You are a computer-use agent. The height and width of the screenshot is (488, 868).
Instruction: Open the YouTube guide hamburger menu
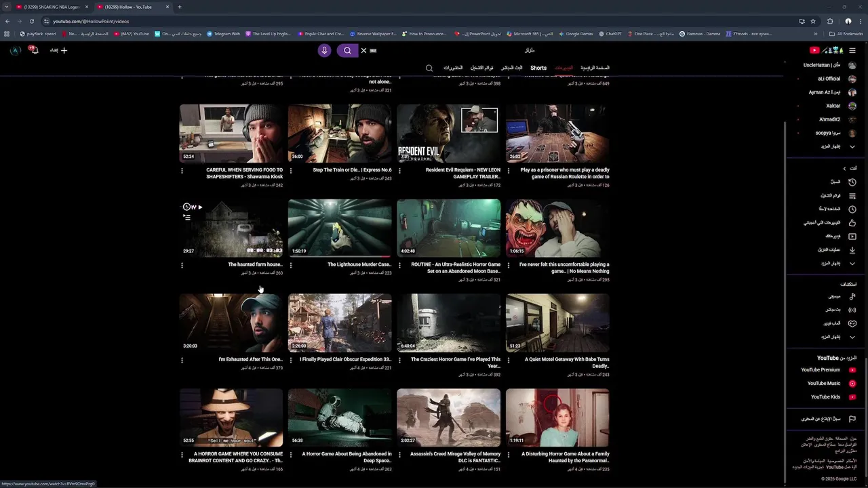click(x=852, y=50)
